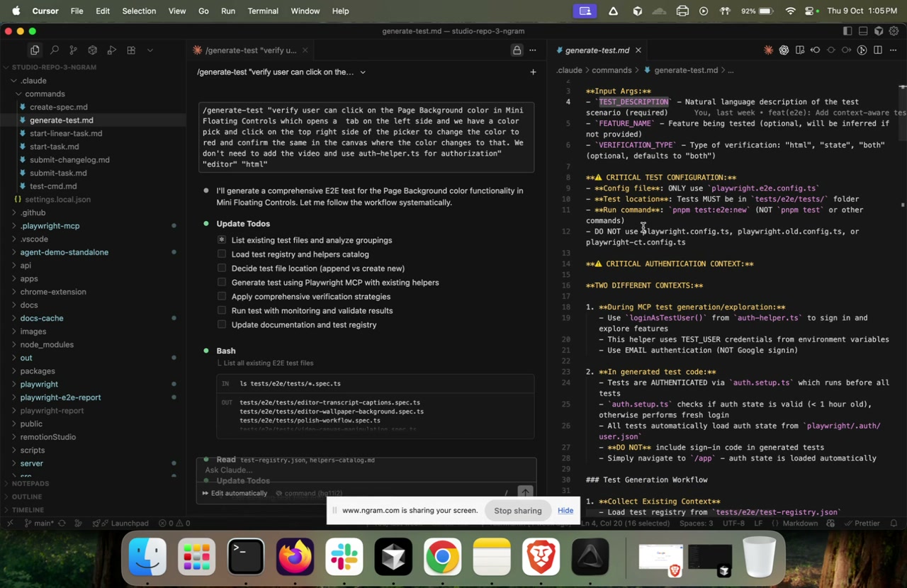The width and height of the screenshot is (907, 588).
Task: Open settings.local.json in the explorer
Action: 57,200
